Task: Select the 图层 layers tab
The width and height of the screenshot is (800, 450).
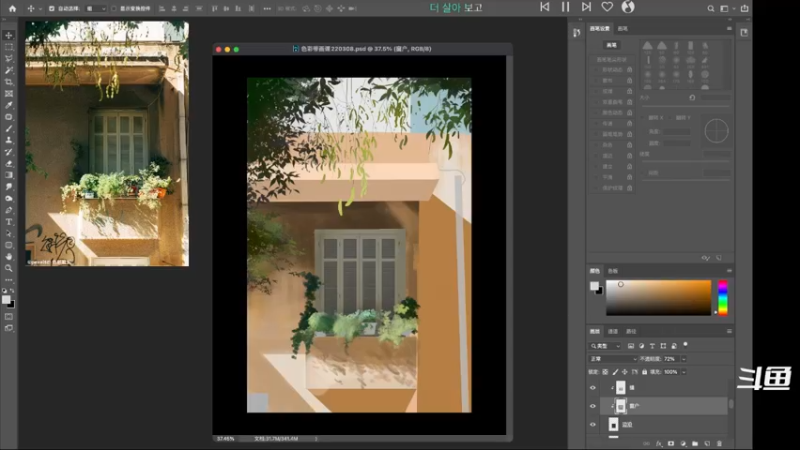Action: (595, 332)
